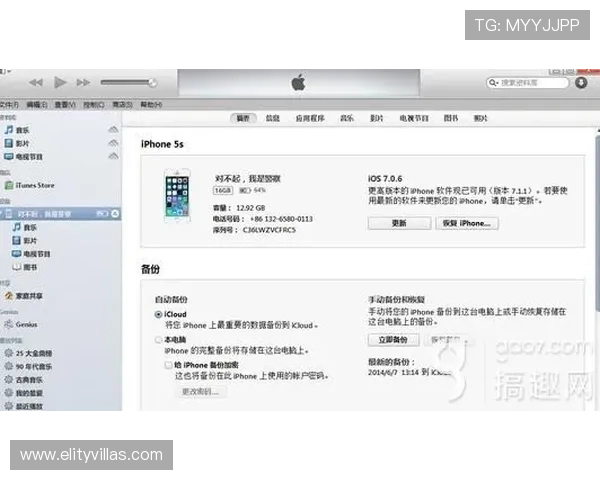The width and height of the screenshot is (600, 480).
Task: Open the 商店(S) menu
Action: (122, 104)
